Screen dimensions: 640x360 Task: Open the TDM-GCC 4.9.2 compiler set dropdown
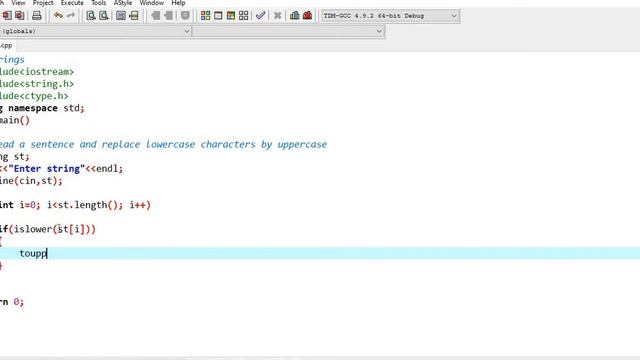[390, 16]
